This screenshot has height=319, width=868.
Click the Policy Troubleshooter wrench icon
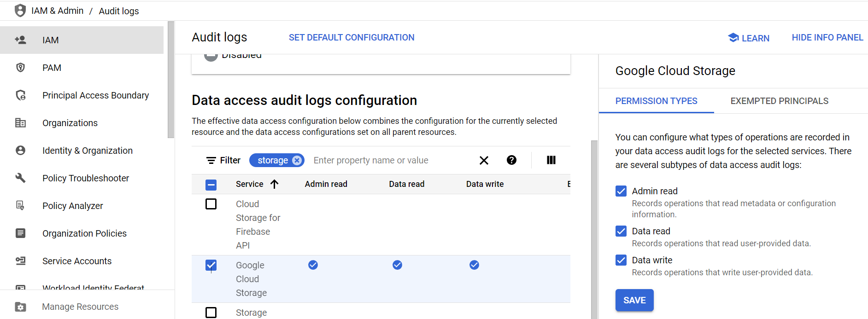pyautogui.click(x=20, y=178)
